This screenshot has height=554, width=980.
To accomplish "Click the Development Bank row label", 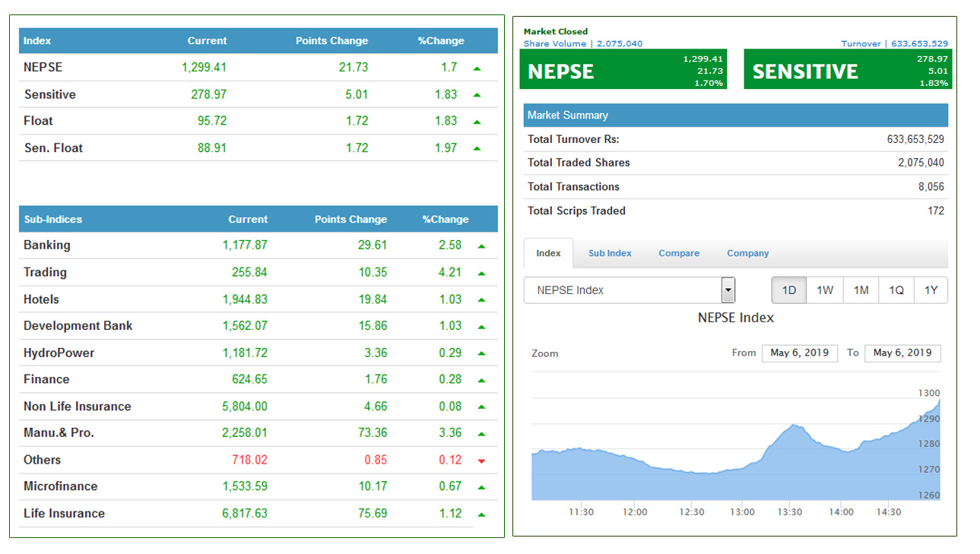I will [x=78, y=325].
